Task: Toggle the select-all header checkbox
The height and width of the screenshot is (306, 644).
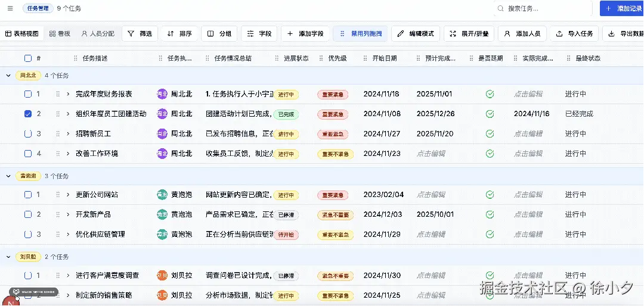Action: (28, 58)
